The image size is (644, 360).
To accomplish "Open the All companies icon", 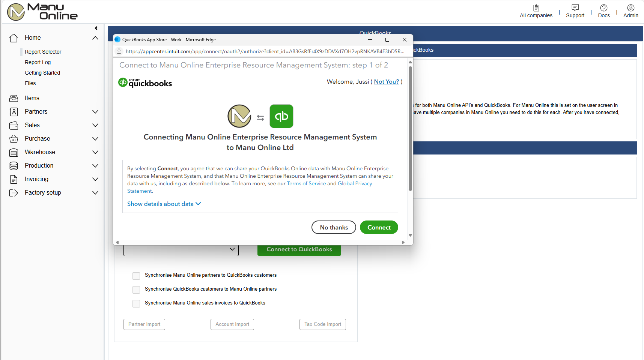I will pos(536,8).
